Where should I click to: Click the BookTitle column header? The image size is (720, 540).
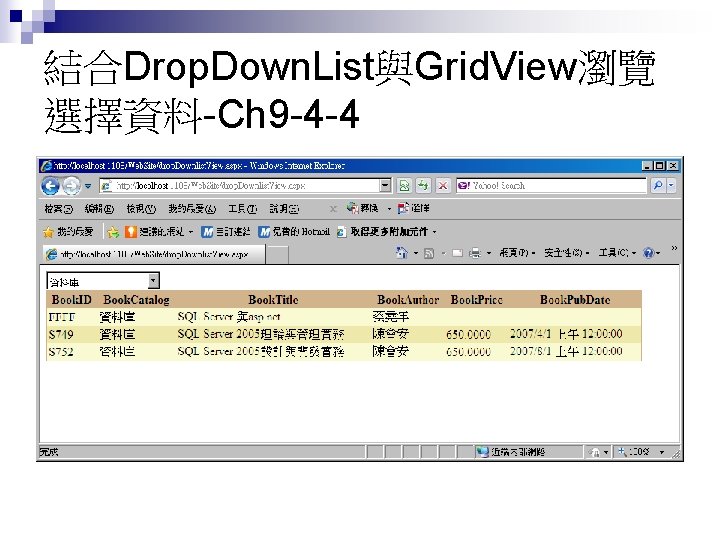(273, 300)
